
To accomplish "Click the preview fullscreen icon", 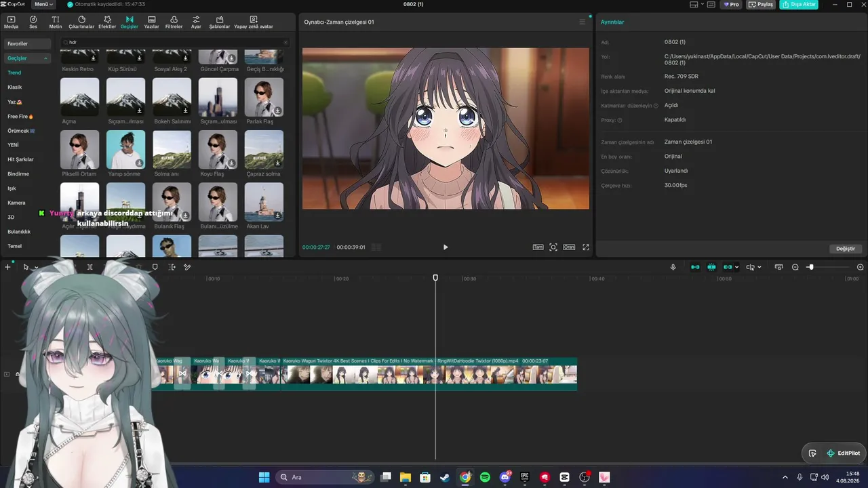I will (x=586, y=247).
